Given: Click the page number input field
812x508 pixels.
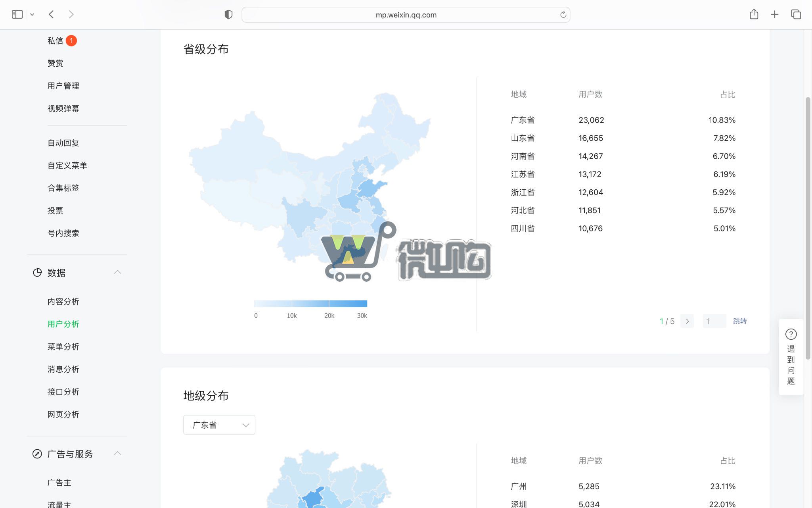Looking at the screenshot, I should coord(714,321).
